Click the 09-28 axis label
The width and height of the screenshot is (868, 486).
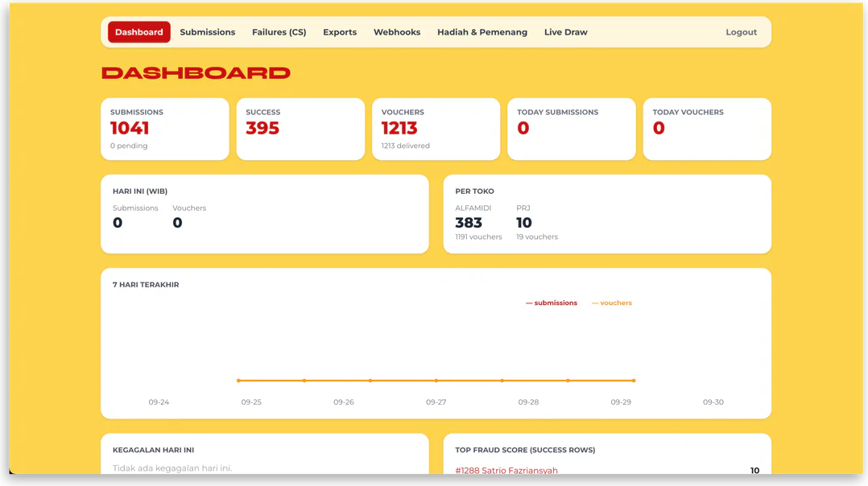[529, 402]
